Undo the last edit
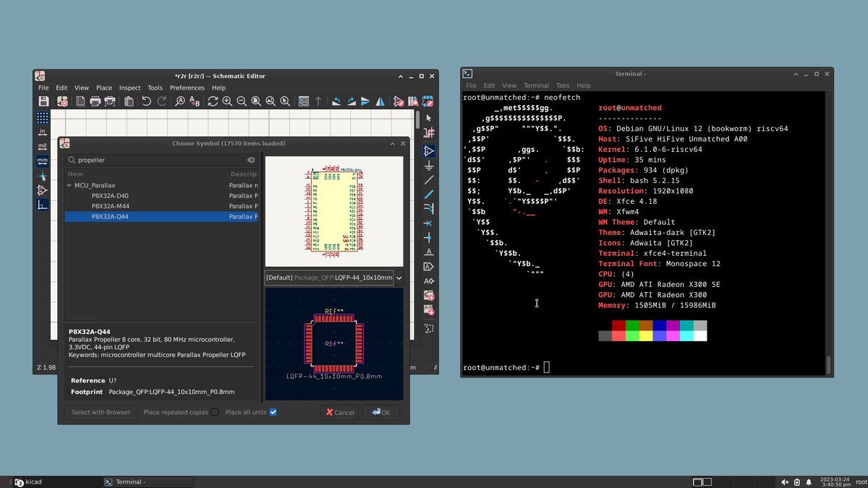Screen dimensions: 868x488 tap(147, 102)
